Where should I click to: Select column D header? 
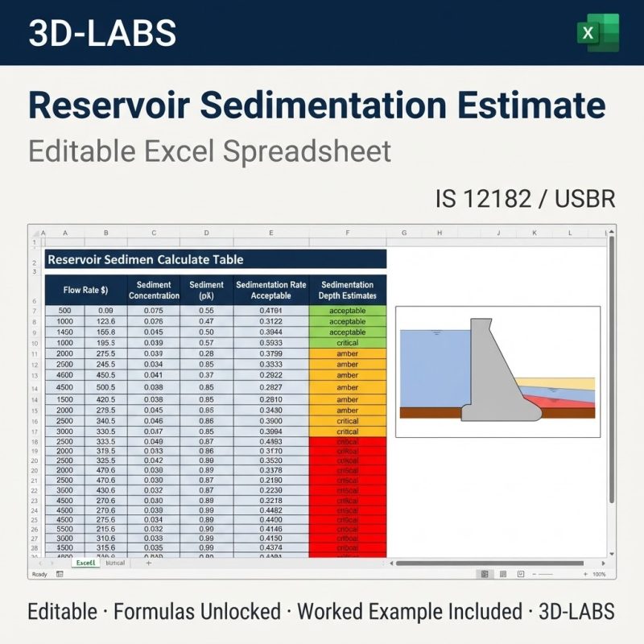207,233
